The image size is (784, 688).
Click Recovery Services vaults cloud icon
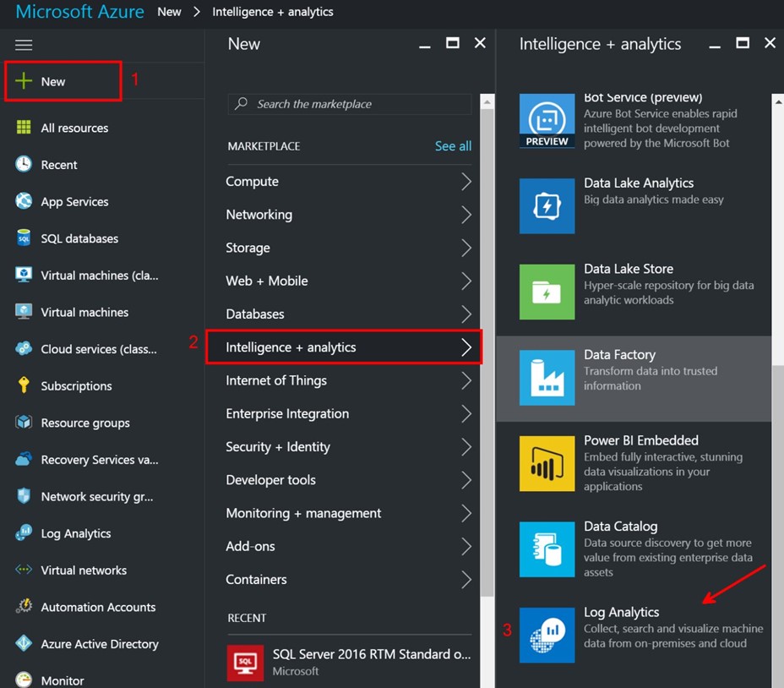click(x=24, y=459)
